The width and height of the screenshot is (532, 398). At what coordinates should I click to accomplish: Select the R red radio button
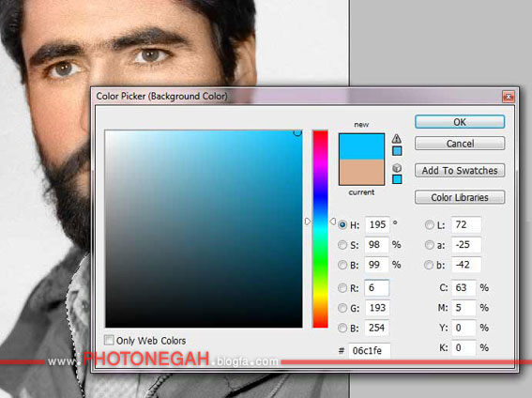(342, 288)
